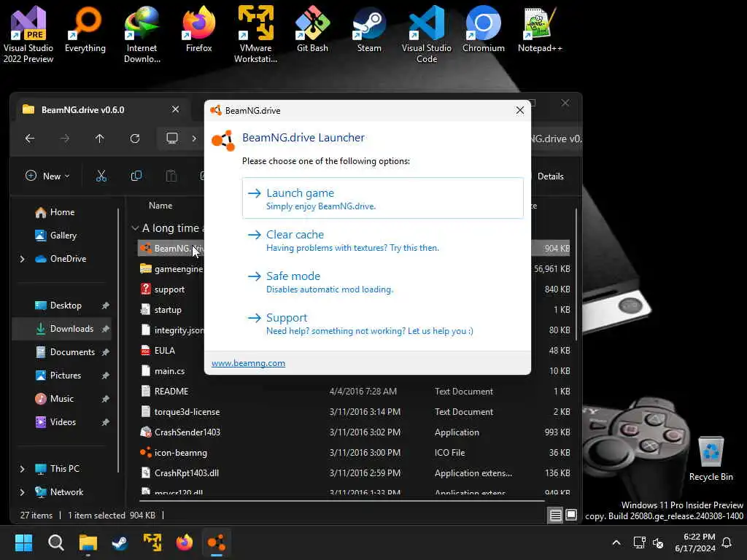Close the BeamNG.drive launcher dialog
Viewport: 747px width, 560px height.
tap(519, 111)
